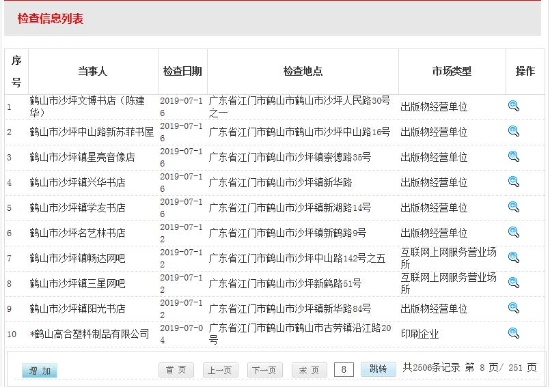Click magnifier icon for 星亮音像店

click(513, 156)
